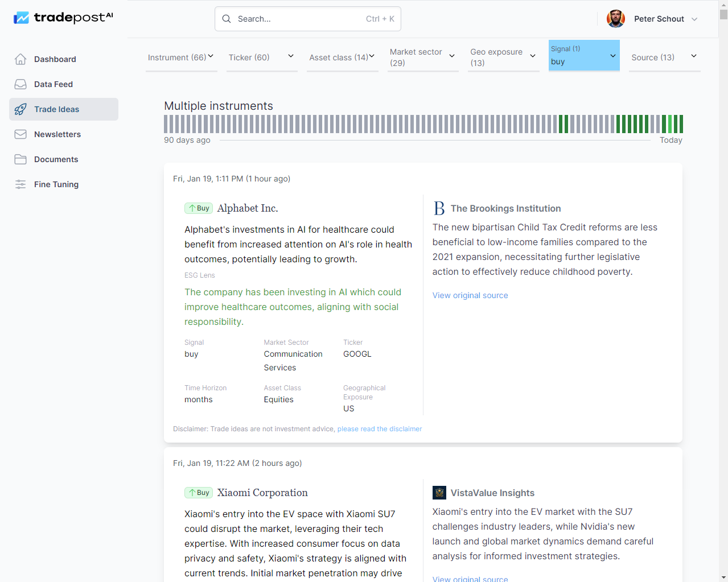Click the Documents folder icon
This screenshot has width=728, height=582.
[20, 159]
